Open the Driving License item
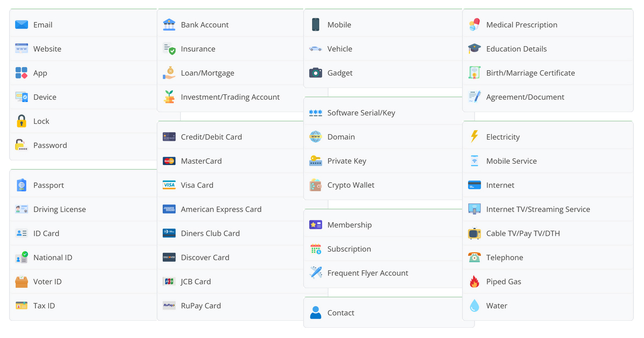The height and width of the screenshot is (338, 644). click(x=60, y=209)
